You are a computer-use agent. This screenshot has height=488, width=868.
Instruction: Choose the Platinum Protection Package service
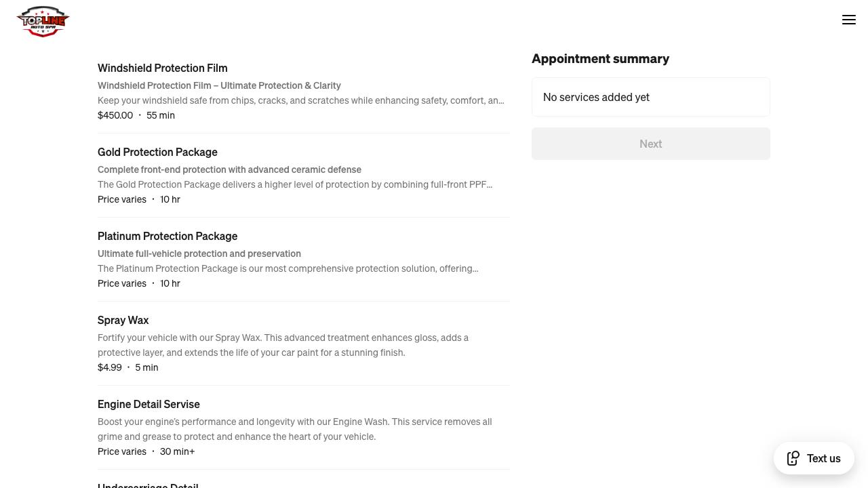tap(167, 236)
